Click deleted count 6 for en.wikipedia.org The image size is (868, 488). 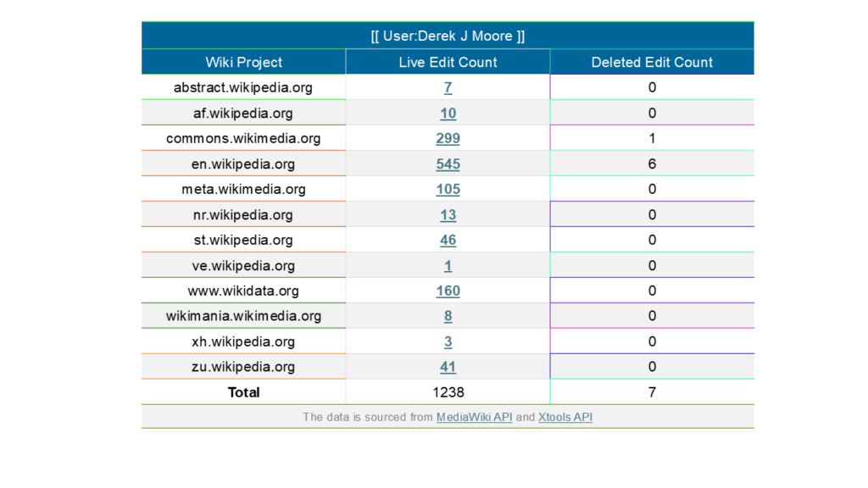[x=652, y=164]
